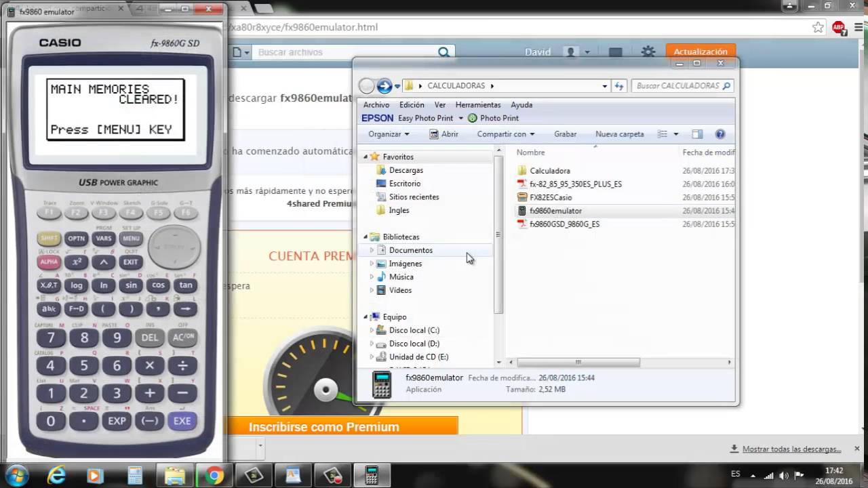Click the F3 V-Window function key

[x=104, y=212]
